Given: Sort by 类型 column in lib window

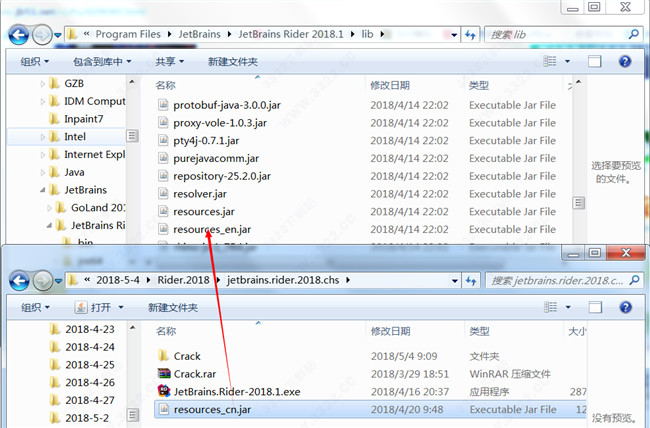Looking at the screenshot, I should coord(479,85).
